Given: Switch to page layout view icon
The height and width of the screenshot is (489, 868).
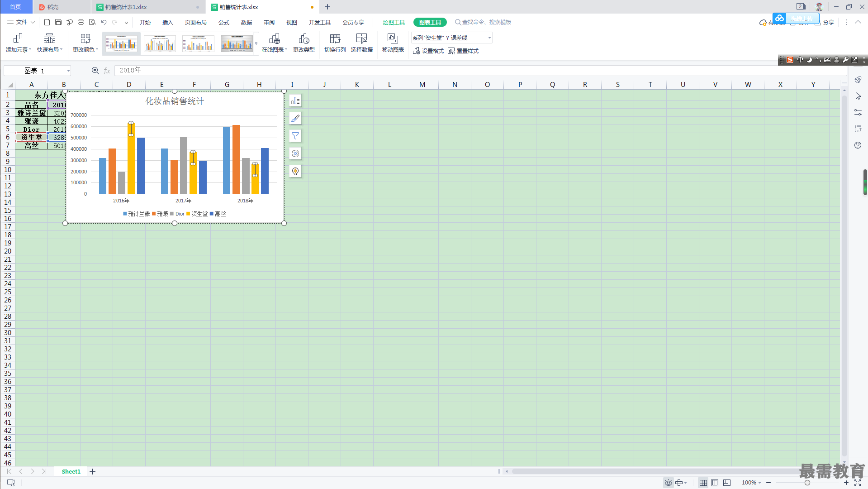Looking at the screenshot, I should click(x=715, y=483).
